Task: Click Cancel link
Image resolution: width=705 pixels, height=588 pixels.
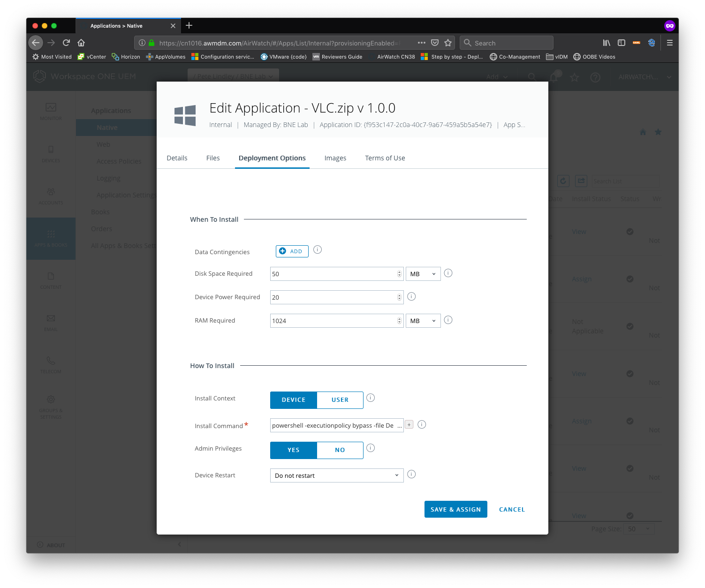Action: (512, 509)
